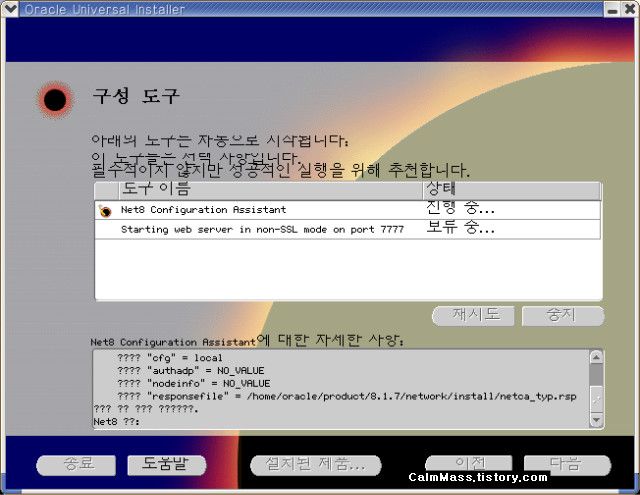Click the details log scrollbar up arrow
Viewport: 640px width, 495px height.
[x=596, y=357]
